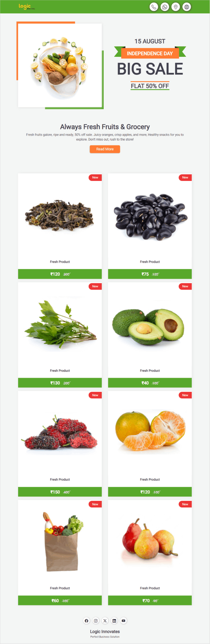Open the Facebook icon in footer
The width and height of the screenshot is (210, 644).
pyautogui.click(x=87, y=621)
